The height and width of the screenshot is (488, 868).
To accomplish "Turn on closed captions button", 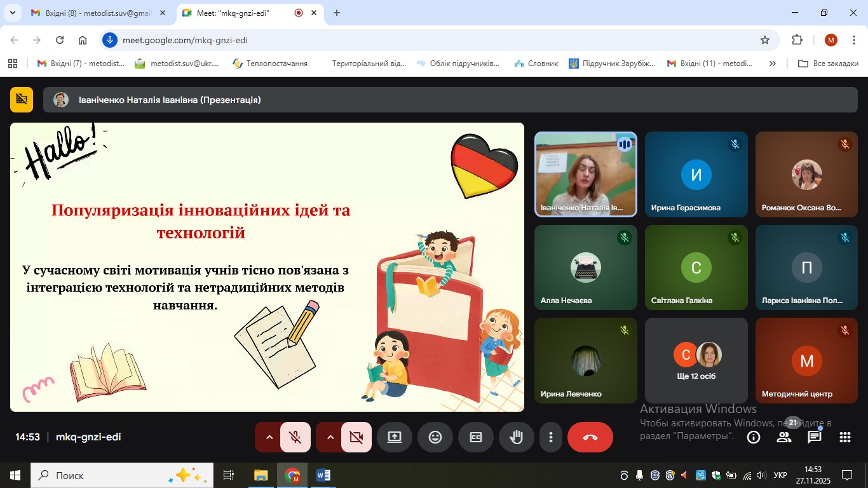I will tap(476, 437).
